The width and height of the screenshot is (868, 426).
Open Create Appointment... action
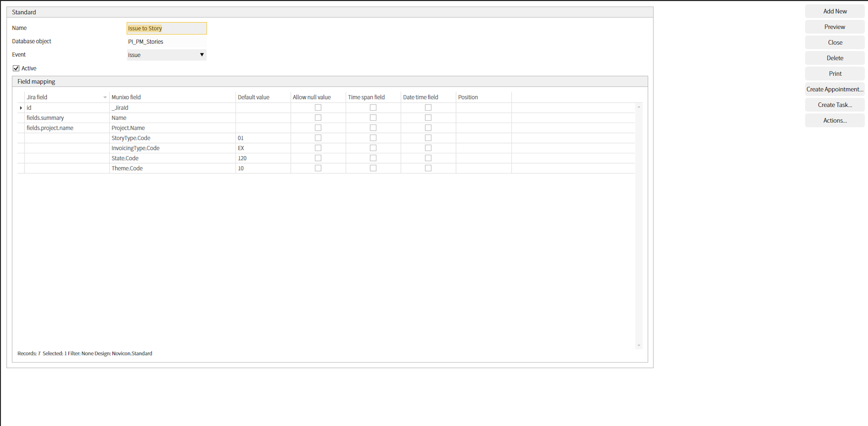coord(834,89)
